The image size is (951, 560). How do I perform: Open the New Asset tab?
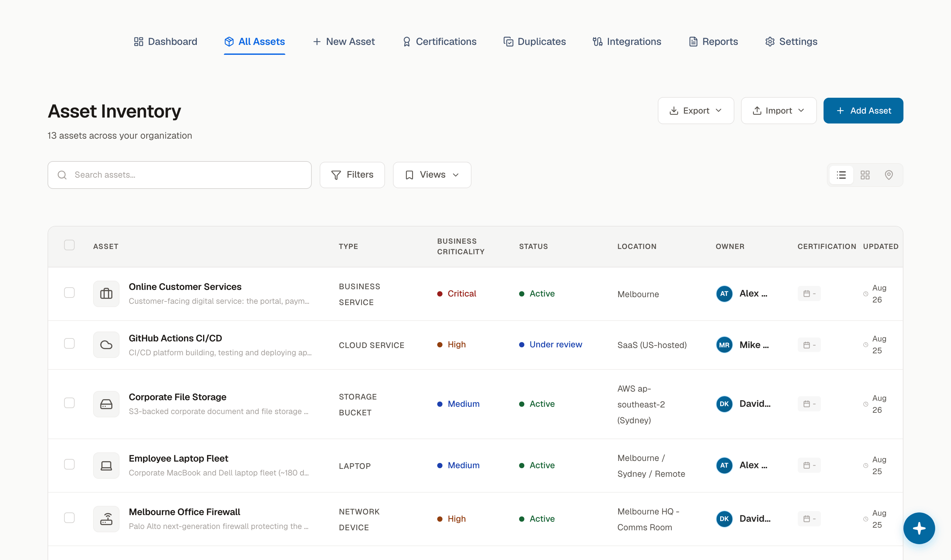click(344, 42)
